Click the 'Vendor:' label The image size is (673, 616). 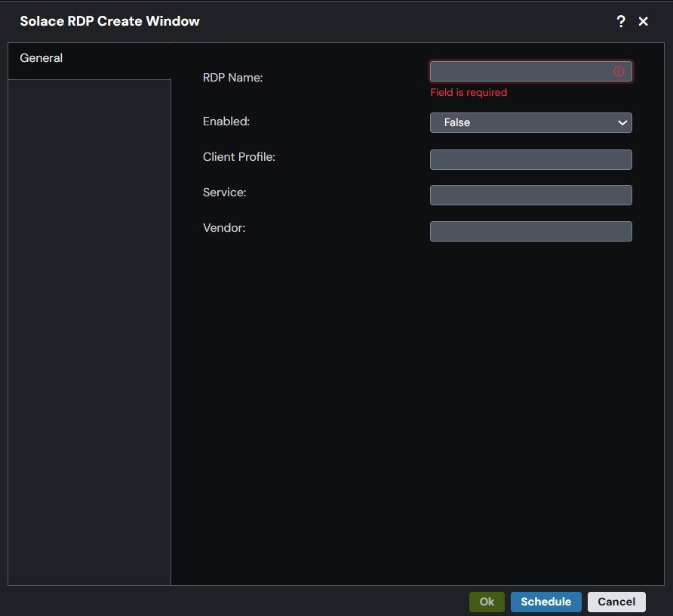click(224, 228)
